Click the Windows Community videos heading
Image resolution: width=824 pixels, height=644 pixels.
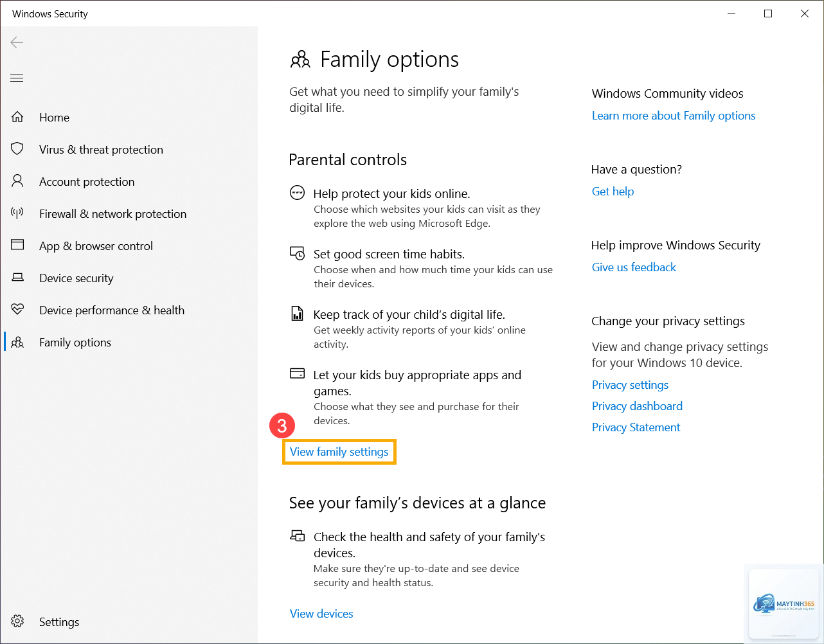[x=667, y=94]
